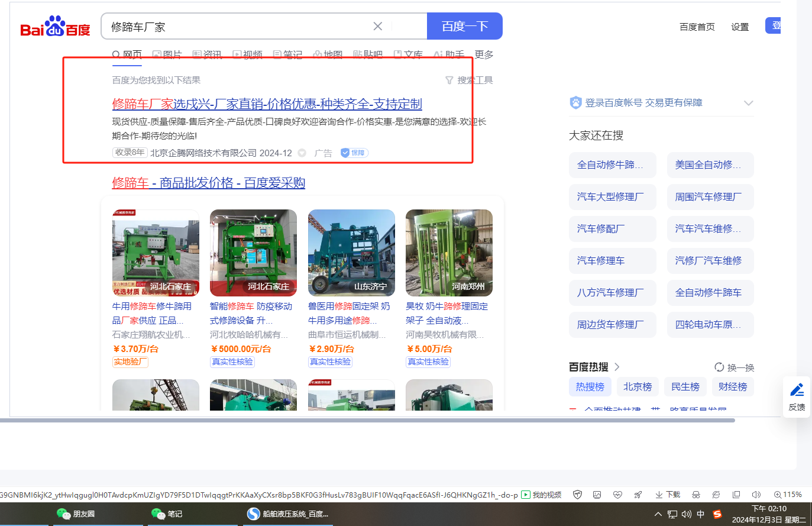Screen dimensions: 812x526
Task: Select the 民生榜 tab
Action: 685,387
